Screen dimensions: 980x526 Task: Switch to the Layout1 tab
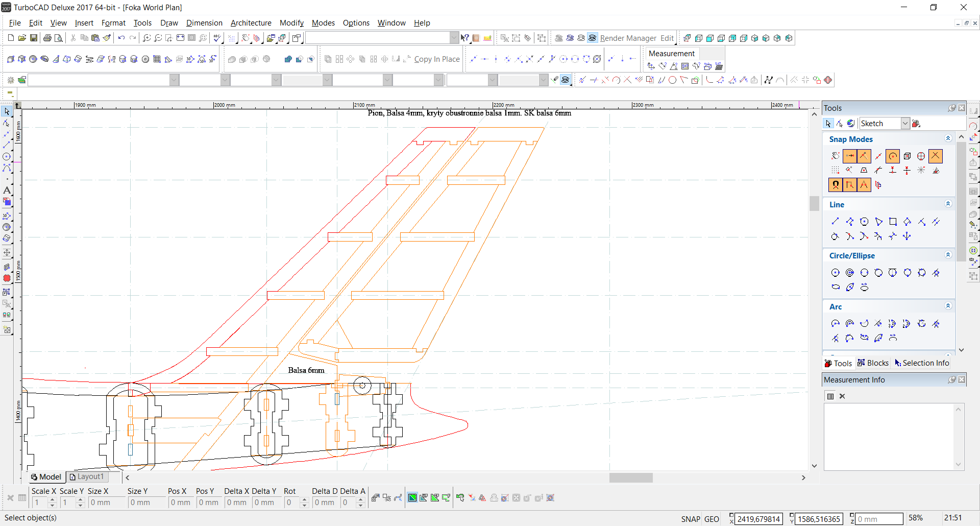point(87,477)
